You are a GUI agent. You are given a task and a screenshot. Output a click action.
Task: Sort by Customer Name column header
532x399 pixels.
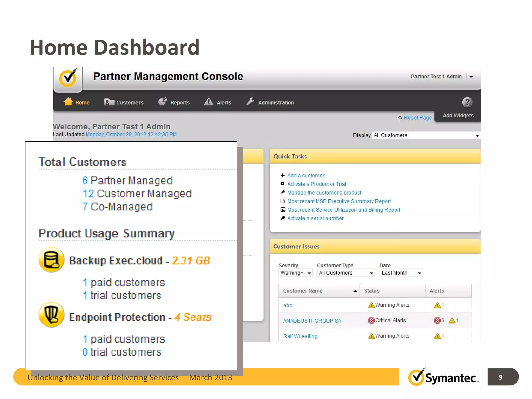pyautogui.click(x=319, y=291)
